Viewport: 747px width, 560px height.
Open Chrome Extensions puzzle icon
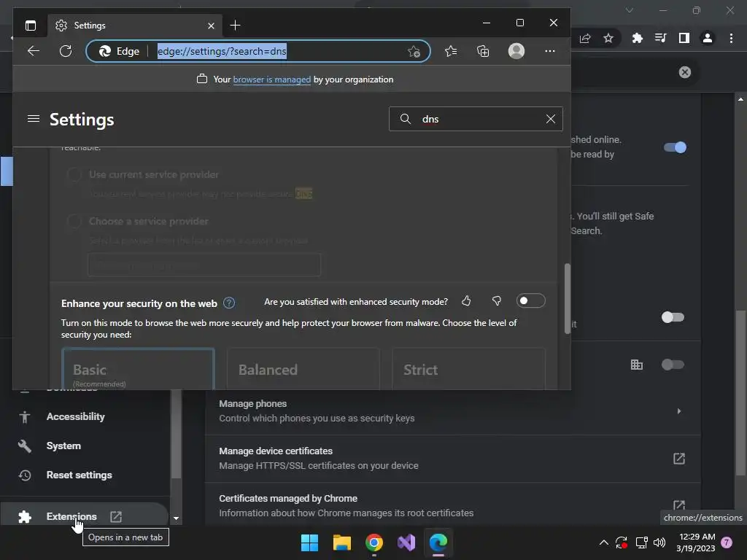click(x=637, y=38)
